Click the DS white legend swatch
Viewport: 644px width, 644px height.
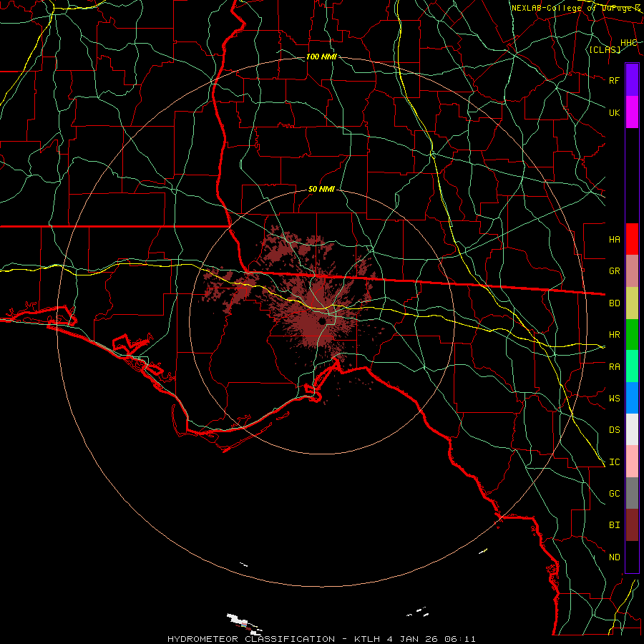point(632,429)
